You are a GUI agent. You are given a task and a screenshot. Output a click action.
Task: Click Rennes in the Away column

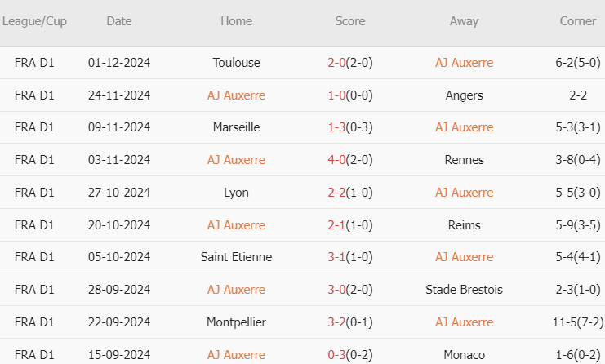[464, 160]
